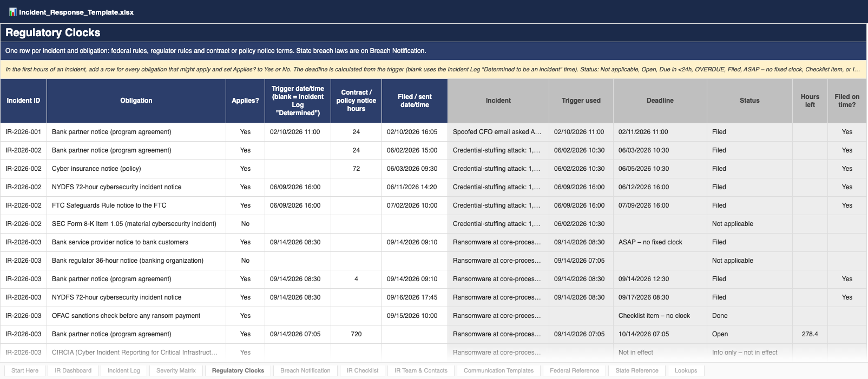Select deadline 09/14/2026 12:30
This screenshot has height=379, width=868.
(x=660, y=279)
